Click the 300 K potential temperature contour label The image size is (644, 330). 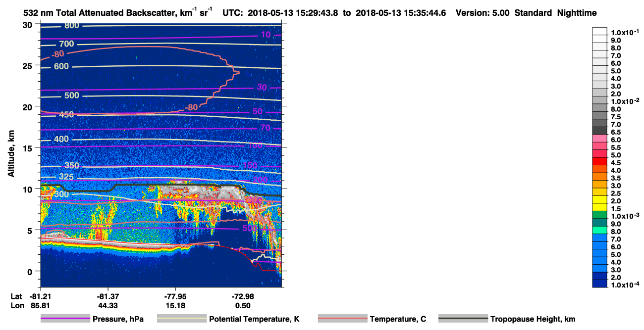[62, 194]
